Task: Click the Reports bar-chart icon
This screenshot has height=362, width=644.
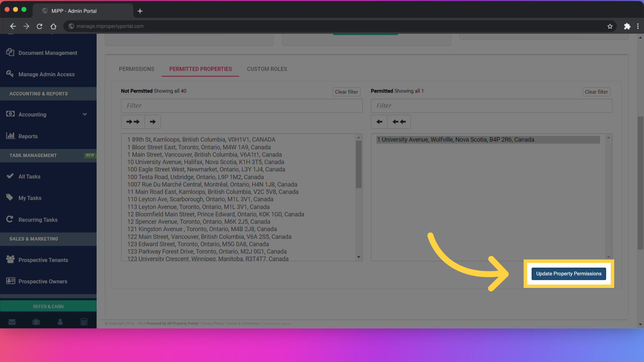Action: pyautogui.click(x=10, y=136)
